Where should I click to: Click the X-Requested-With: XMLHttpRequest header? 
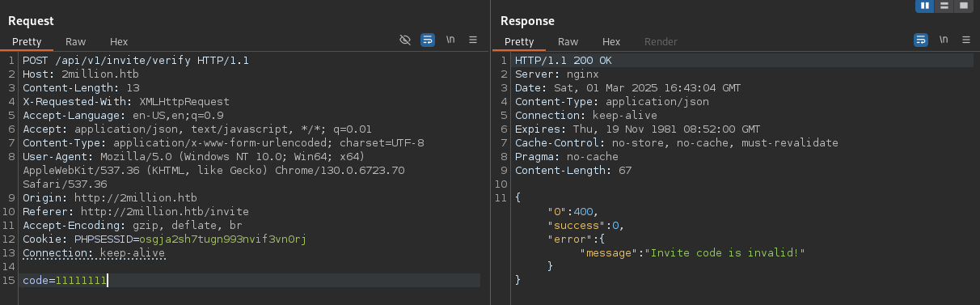[126, 101]
